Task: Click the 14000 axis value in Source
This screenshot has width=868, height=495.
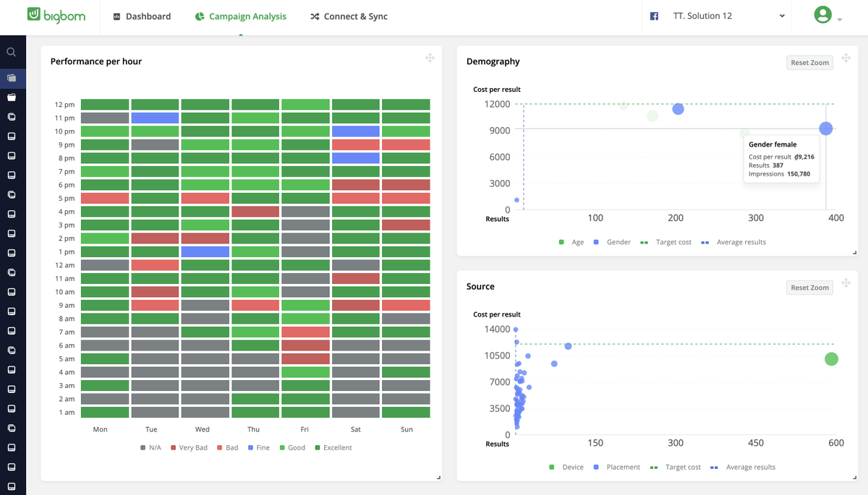Action: pos(497,329)
